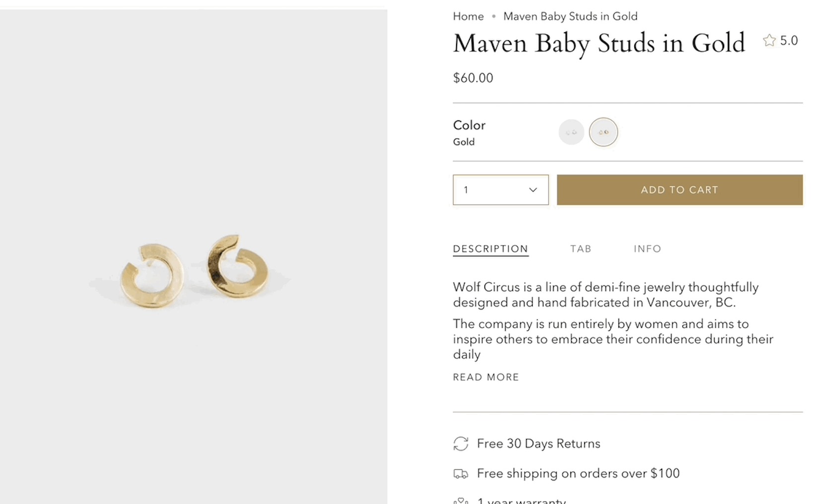Click the Maven Baby Studs product title
Image resolution: width=817 pixels, height=504 pixels.
599,44
